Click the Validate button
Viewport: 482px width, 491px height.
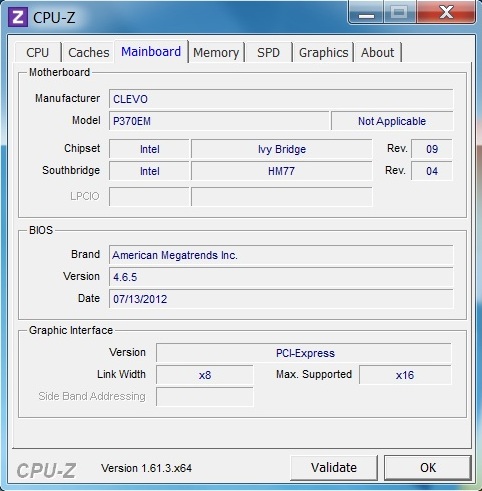pyautogui.click(x=334, y=468)
